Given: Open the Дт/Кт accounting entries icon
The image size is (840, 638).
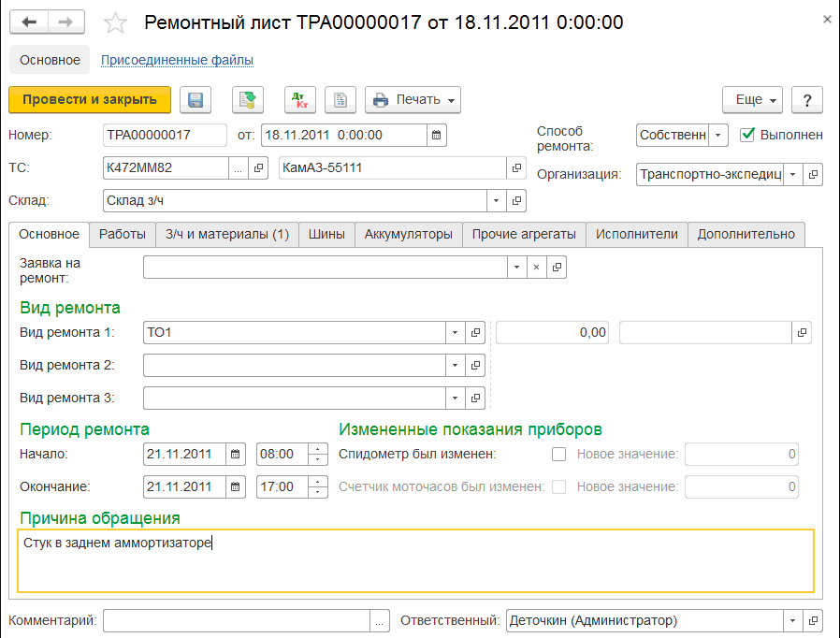Looking at the screenshot, I should (x=300, y=100).
